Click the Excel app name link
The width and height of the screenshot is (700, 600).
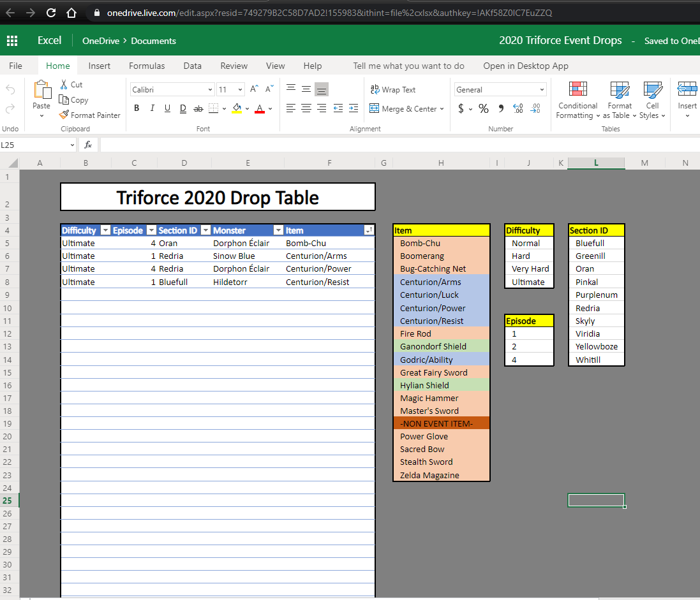50,41
